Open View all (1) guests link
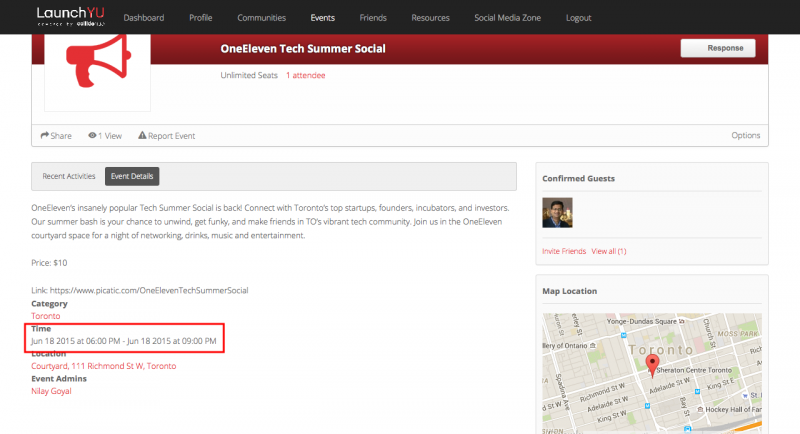 [609, 251]
